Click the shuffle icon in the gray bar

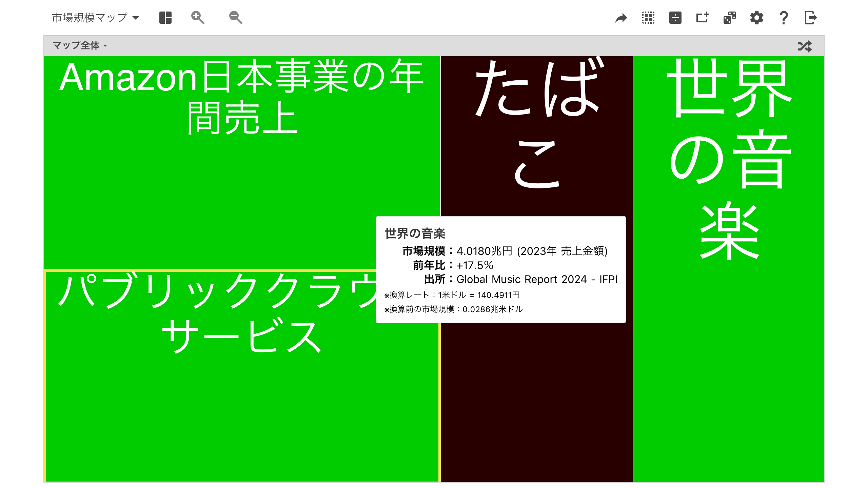(805, 46)
